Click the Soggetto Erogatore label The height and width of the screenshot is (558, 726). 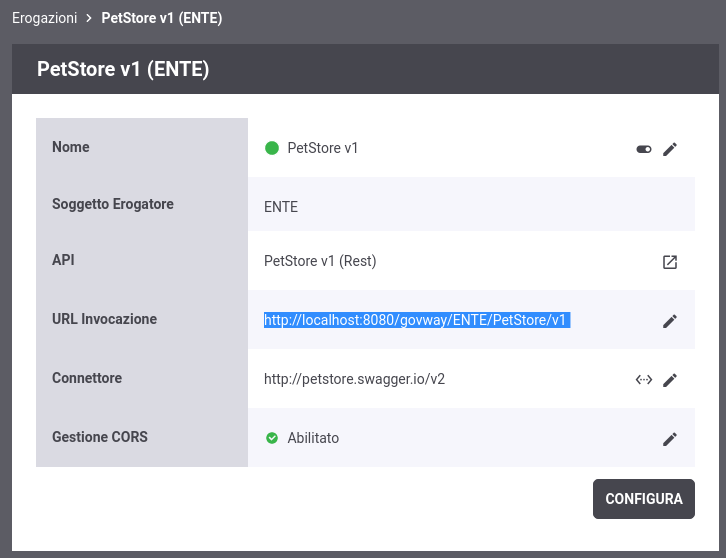113,204
